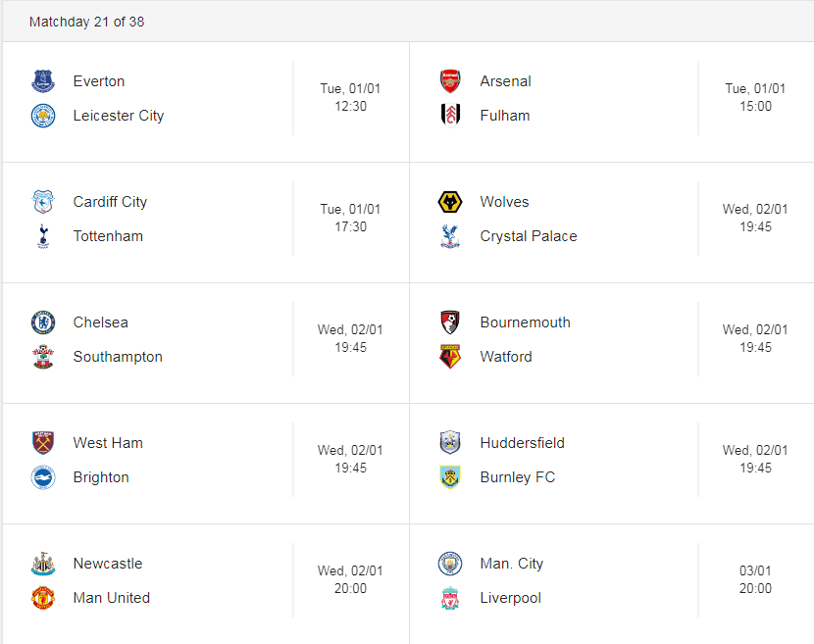Select the West Ham crest
This screenshot has height=644, width=814.
tap(43, 443)
